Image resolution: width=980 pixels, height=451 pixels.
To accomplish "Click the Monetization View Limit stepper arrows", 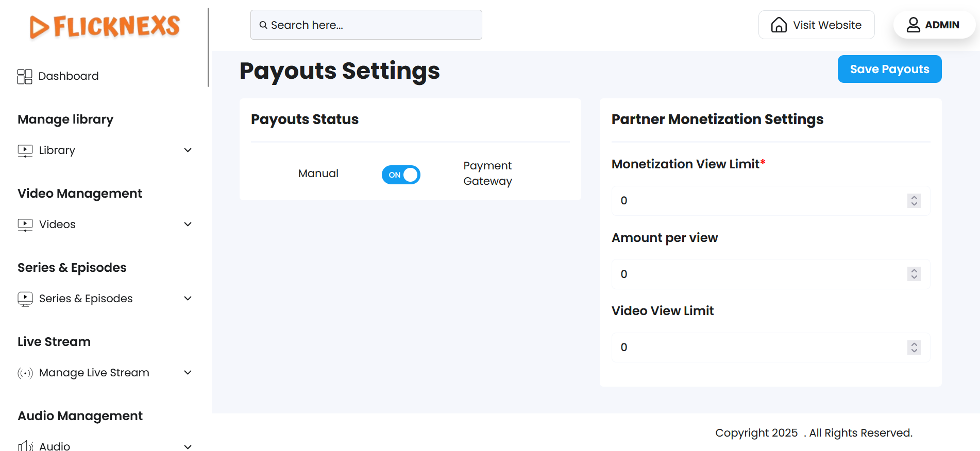I will (914, 201).
